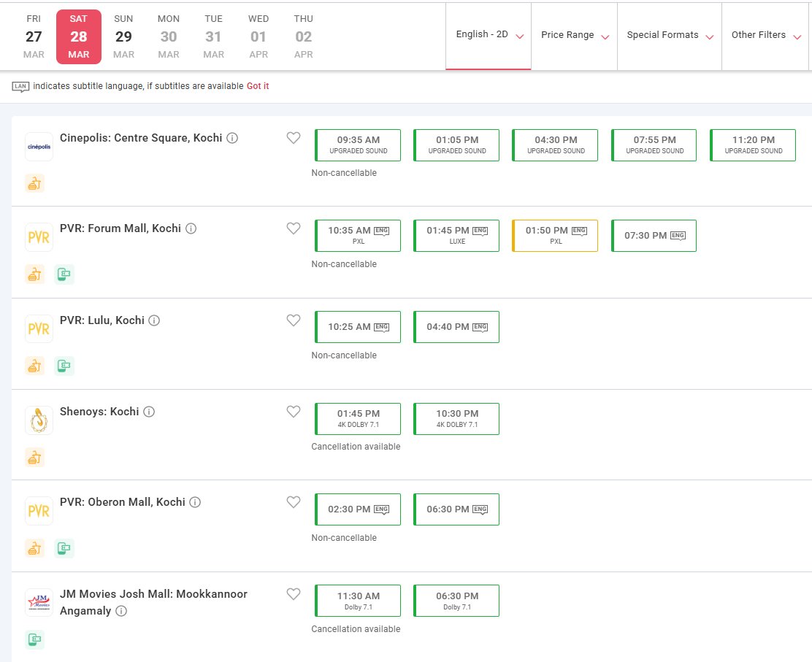
Task: Open info icon beside PVR: Lulu, Kochi
Action: coord(154,320)
